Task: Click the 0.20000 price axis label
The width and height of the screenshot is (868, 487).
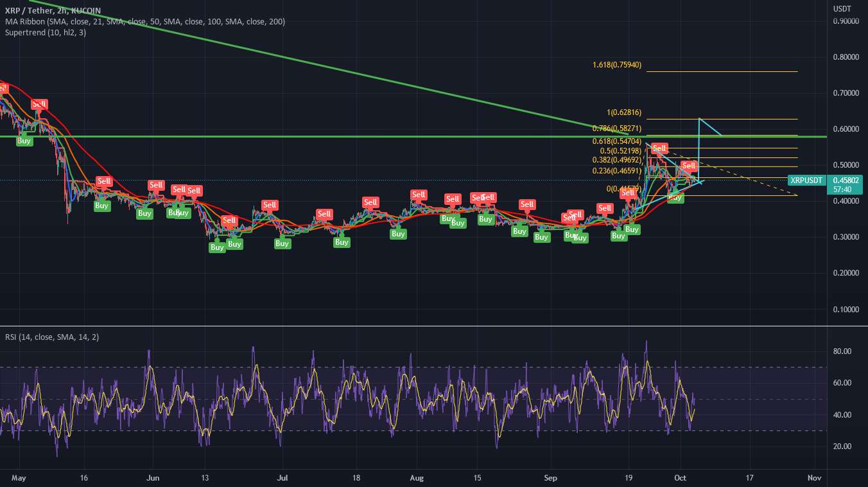Action: point(847,273)
